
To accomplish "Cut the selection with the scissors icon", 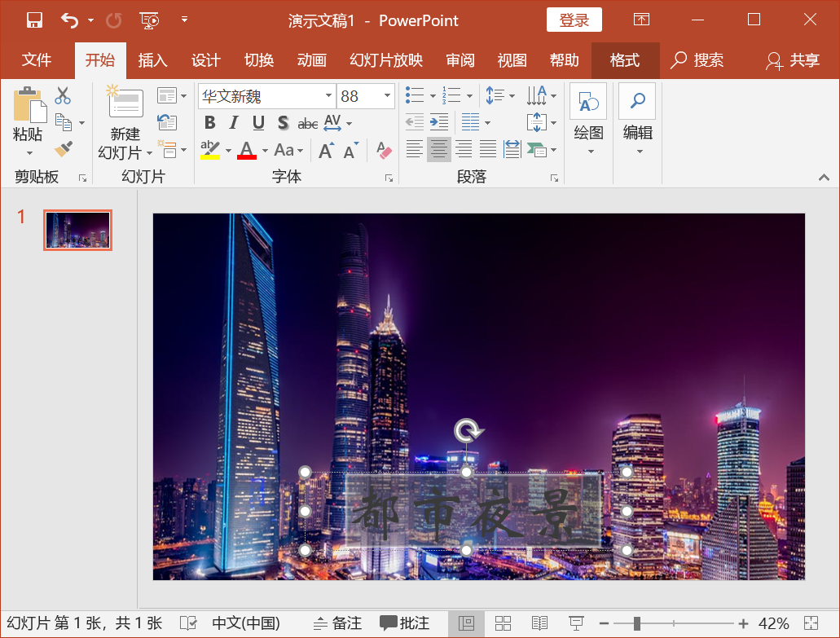I will click(63, 96).
